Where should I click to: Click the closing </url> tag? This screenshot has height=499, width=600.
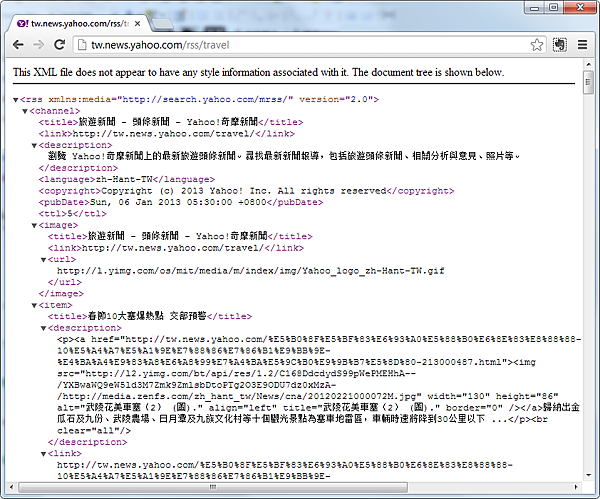(65, 282)
